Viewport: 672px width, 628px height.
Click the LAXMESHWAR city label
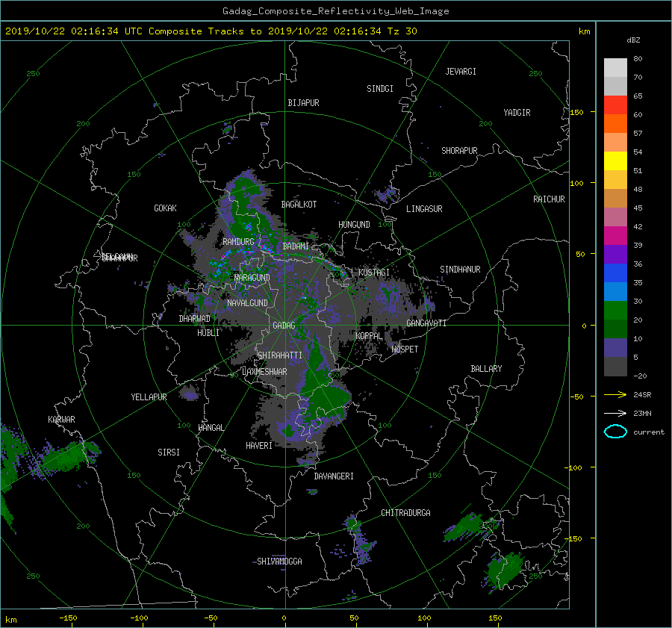(264, 372)
